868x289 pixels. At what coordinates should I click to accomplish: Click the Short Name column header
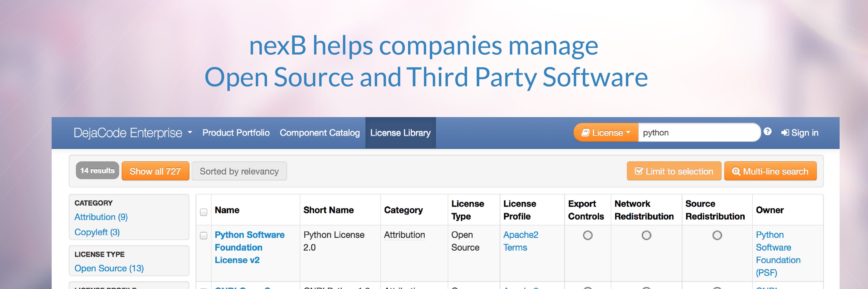[x=329, y=210]
